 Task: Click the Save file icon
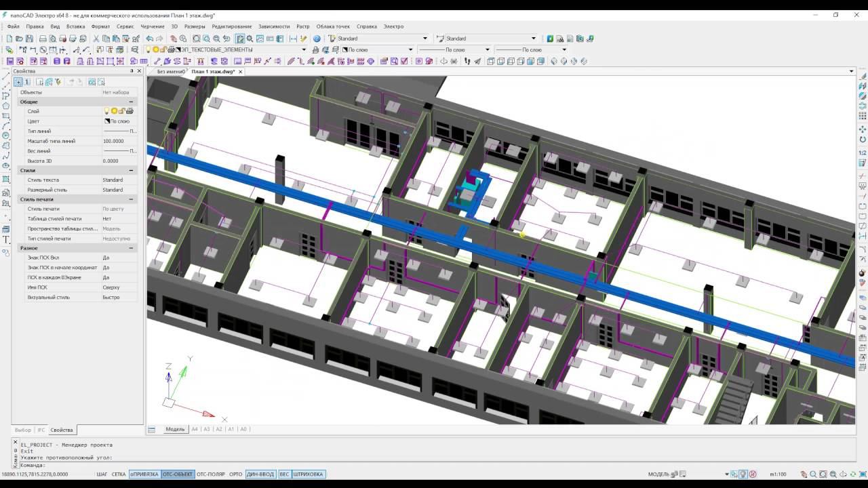point(29,39)
